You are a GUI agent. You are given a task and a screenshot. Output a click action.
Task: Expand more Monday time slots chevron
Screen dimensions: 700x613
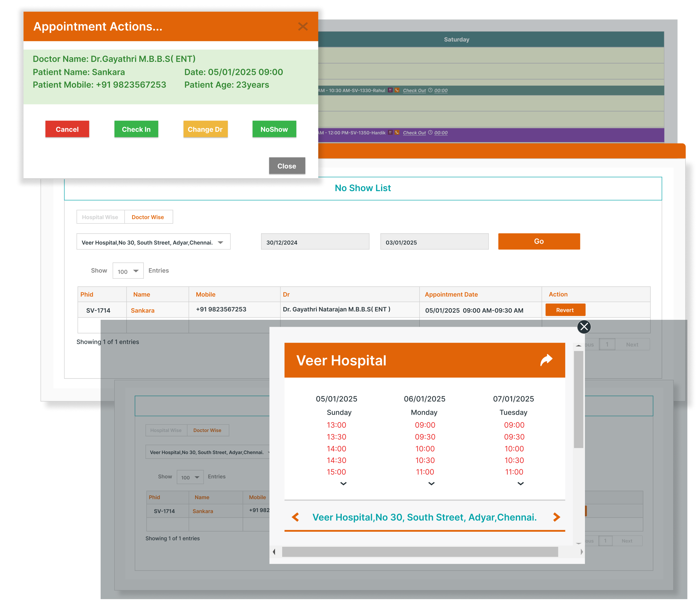[x=431, y=483]
